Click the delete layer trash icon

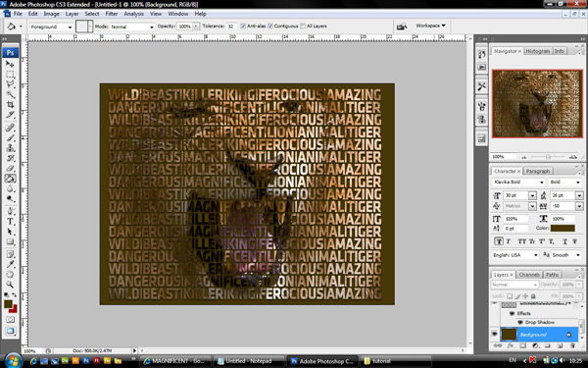click(x=572, y=345)
